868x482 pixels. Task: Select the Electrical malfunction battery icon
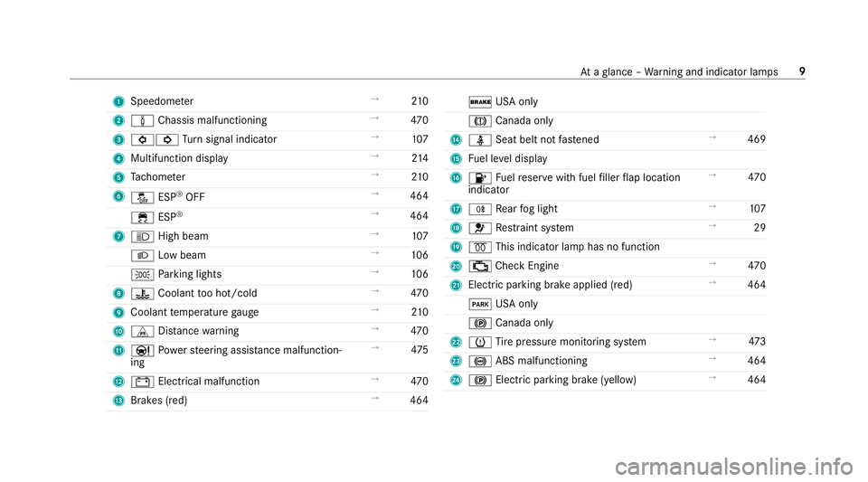click(142, 382)
